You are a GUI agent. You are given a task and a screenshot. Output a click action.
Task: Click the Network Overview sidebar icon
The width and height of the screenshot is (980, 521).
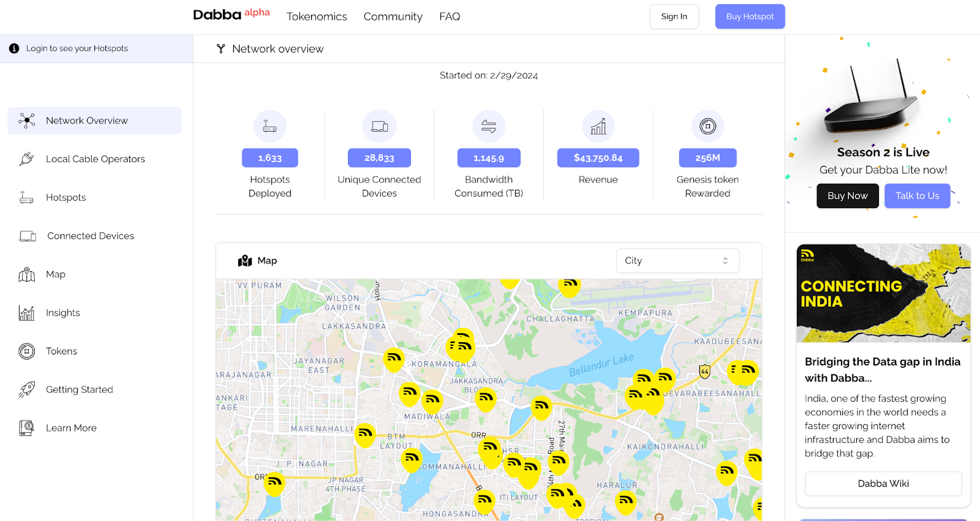click(x=26, y=121)
